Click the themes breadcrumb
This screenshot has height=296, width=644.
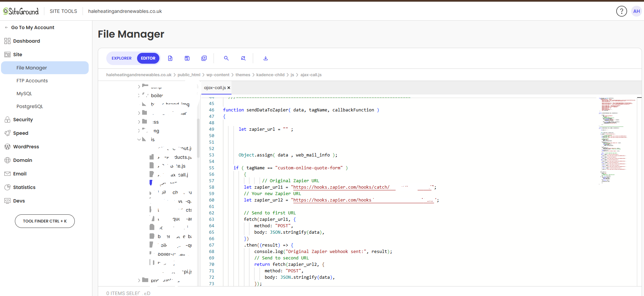coord(243,75)
